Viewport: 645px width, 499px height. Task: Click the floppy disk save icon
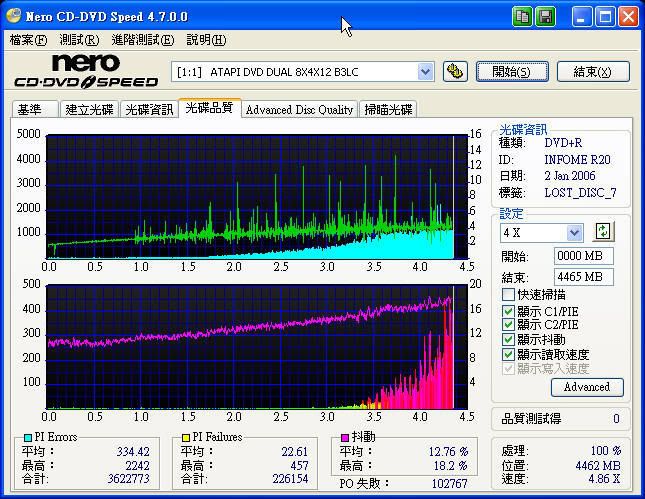pyautogui.click(x=546, y=17)
